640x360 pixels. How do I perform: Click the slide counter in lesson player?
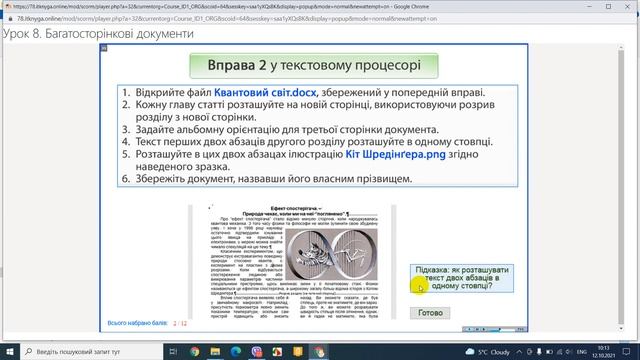[x=521, y=329]
